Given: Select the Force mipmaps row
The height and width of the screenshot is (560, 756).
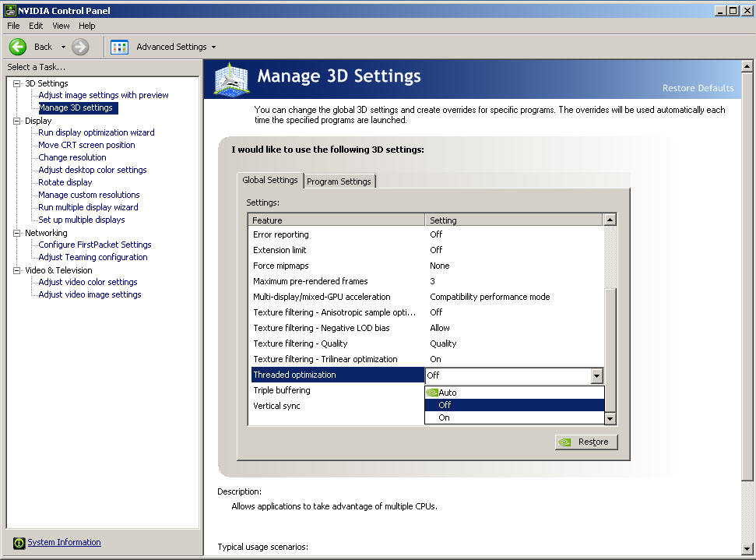Looking at the screenshot, I should coord(426,266).
